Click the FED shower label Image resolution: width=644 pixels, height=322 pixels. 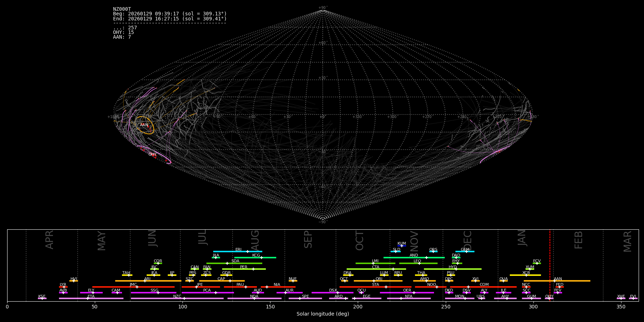tap(560, 285)
